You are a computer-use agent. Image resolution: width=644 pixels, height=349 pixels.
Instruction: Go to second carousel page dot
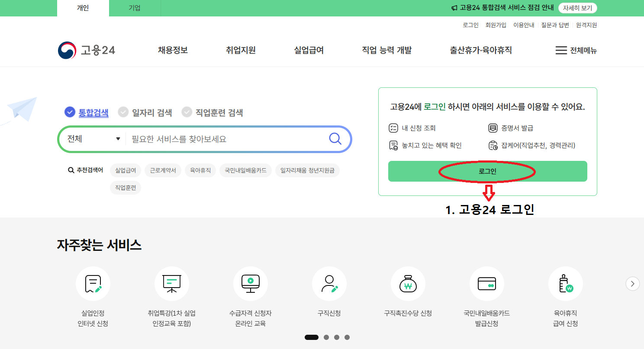tap(326, 337)
